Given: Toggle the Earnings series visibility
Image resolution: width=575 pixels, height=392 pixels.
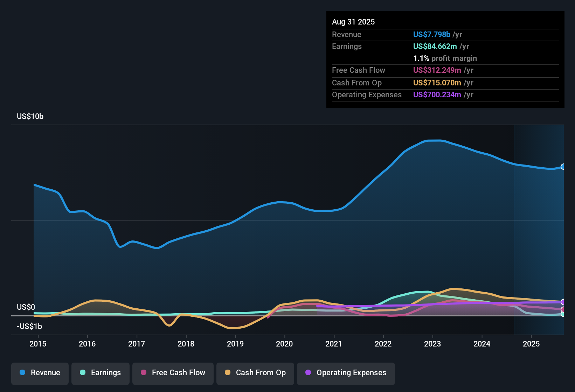Looking at the screenshot, I should tap(100, 373).
